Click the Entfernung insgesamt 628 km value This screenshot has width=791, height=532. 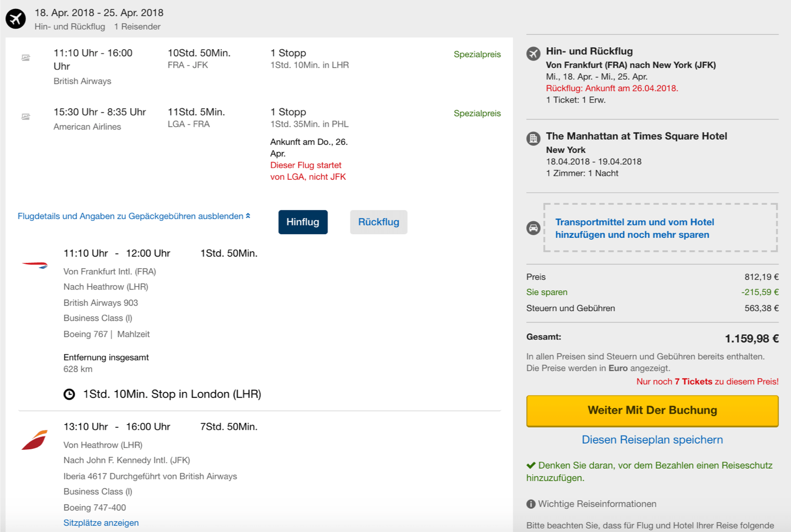[x=78, y=369]
